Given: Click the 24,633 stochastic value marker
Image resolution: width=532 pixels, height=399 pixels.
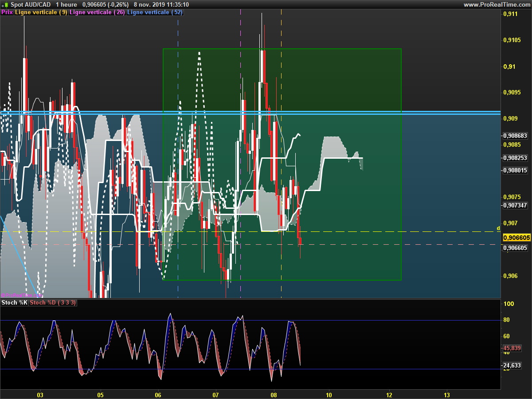Looking at the screenshot, I should (x=512, y=366).
